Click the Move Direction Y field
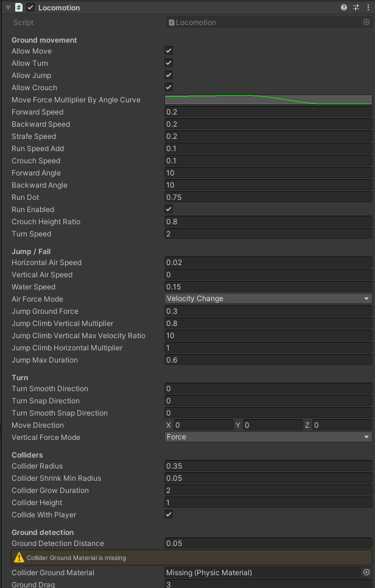 pyautogui.click(x=273, y=425)
